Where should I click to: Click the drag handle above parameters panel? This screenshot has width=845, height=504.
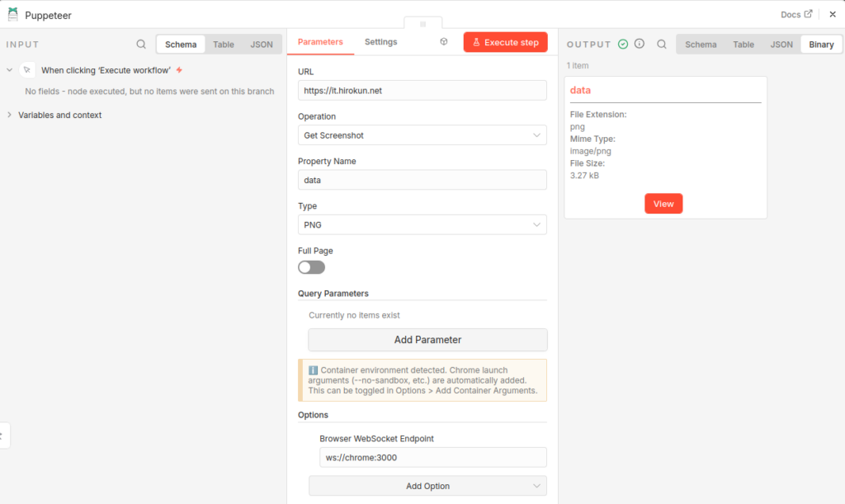pyautogui.click(x=422, y=24)
